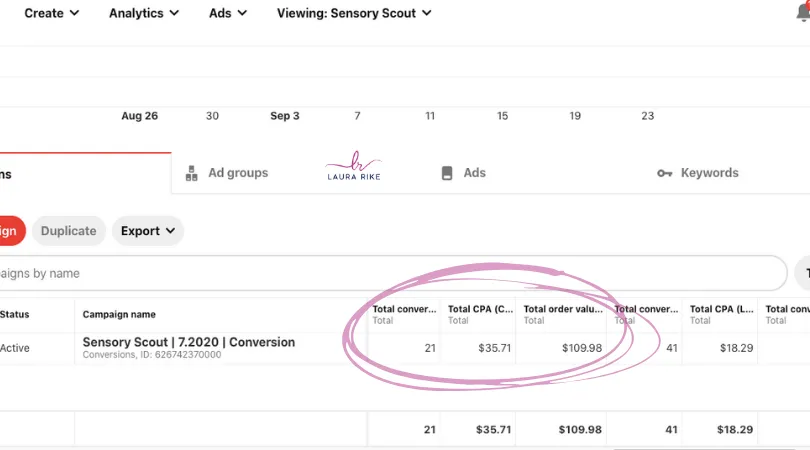Click the campaign name search field
The image size is (810, 450).
pos(390,273)
